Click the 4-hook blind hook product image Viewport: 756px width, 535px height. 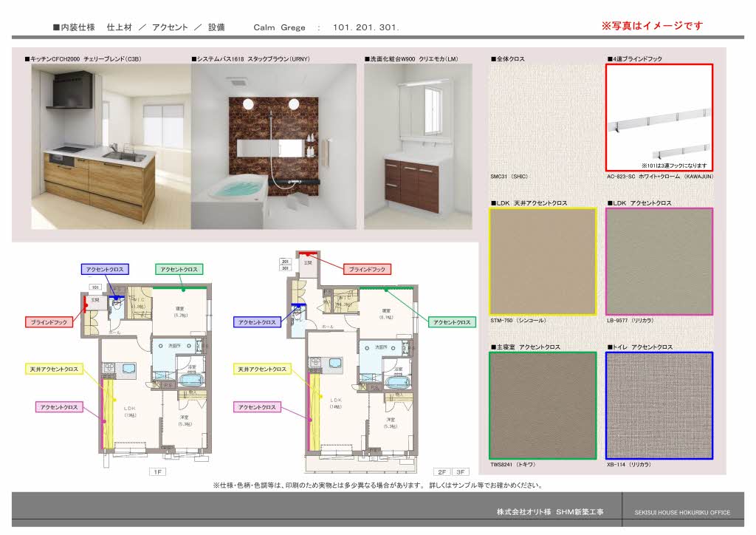click(659, 117)
